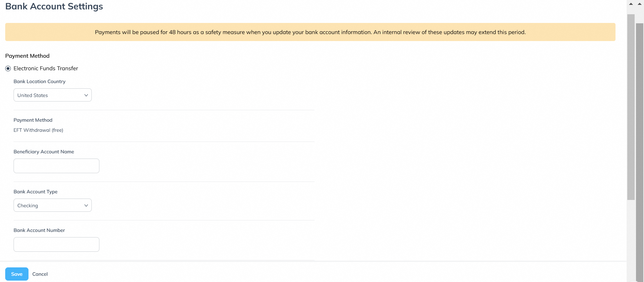Save the bank account settings
Viewport: 644px width, 282px height.
pyautogui.click(x=17, y=274)
